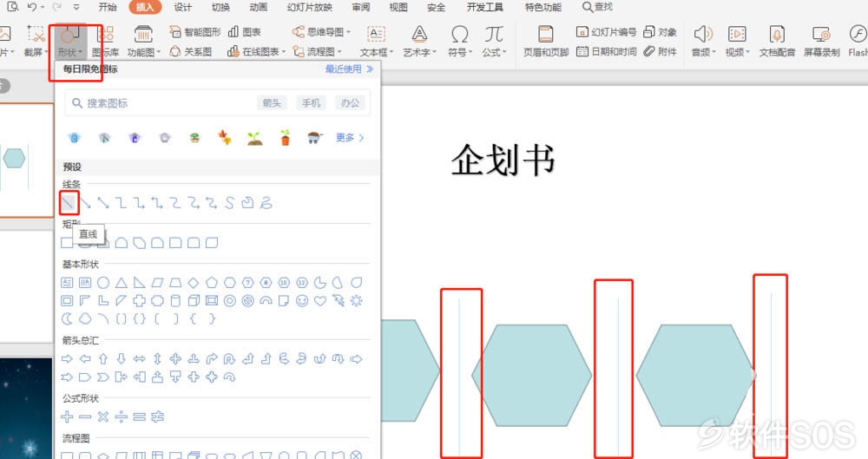Expand the 符号 symbol dropdown
868x459 pixels.
(x=459, y=42)
